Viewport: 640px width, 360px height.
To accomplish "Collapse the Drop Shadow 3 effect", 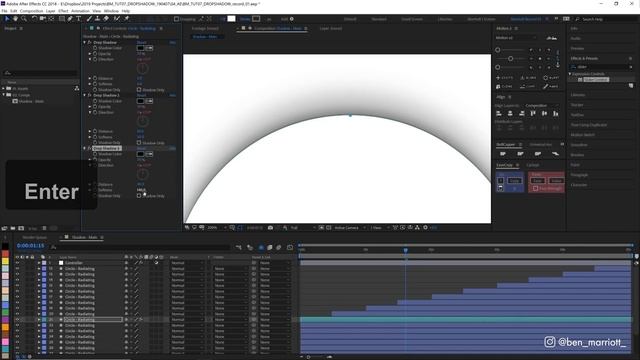I will pyautogui.click(x=85, y=149).
